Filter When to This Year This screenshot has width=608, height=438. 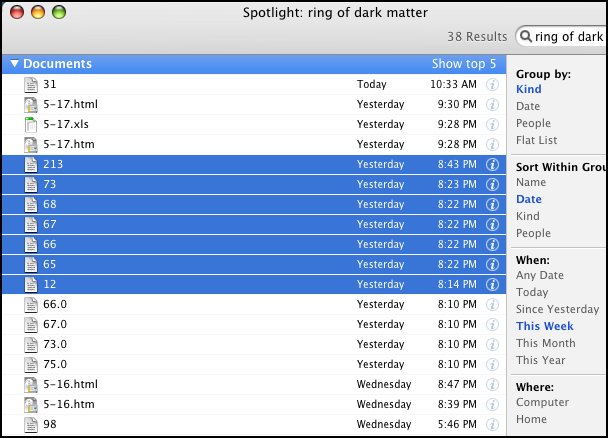[x=541, y=360]
